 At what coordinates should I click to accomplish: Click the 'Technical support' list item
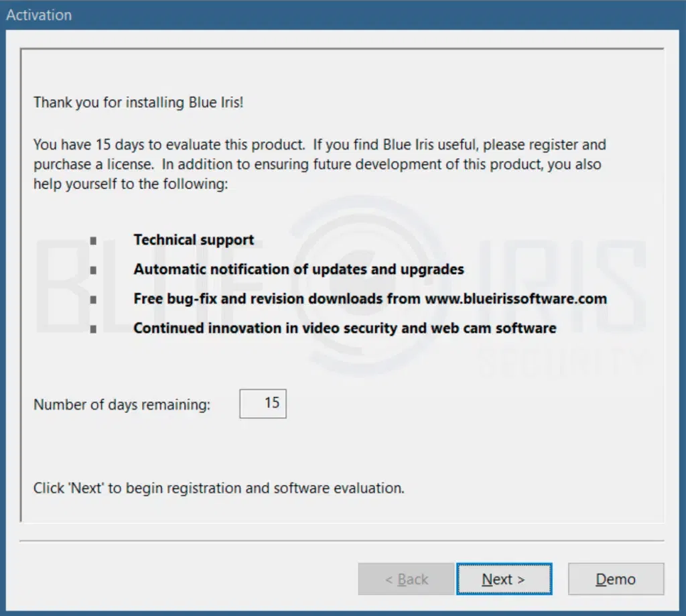click(194, 240)
